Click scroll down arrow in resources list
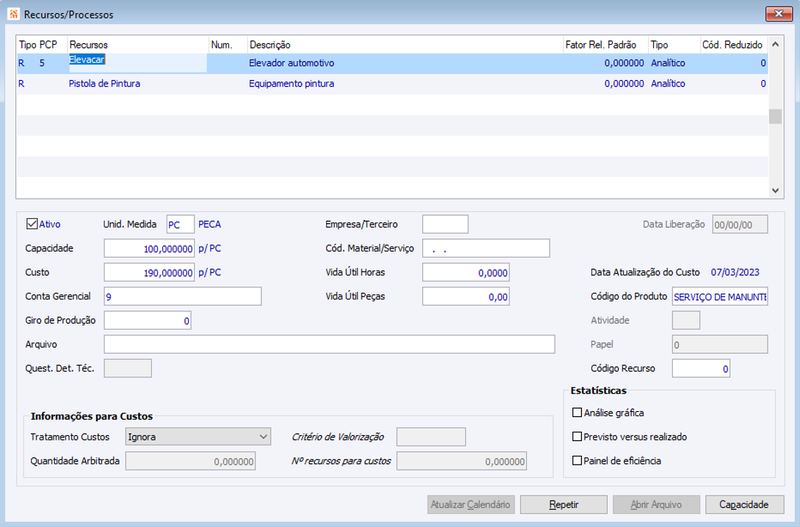Screen dimensions: 800x527 pos(775,190)
